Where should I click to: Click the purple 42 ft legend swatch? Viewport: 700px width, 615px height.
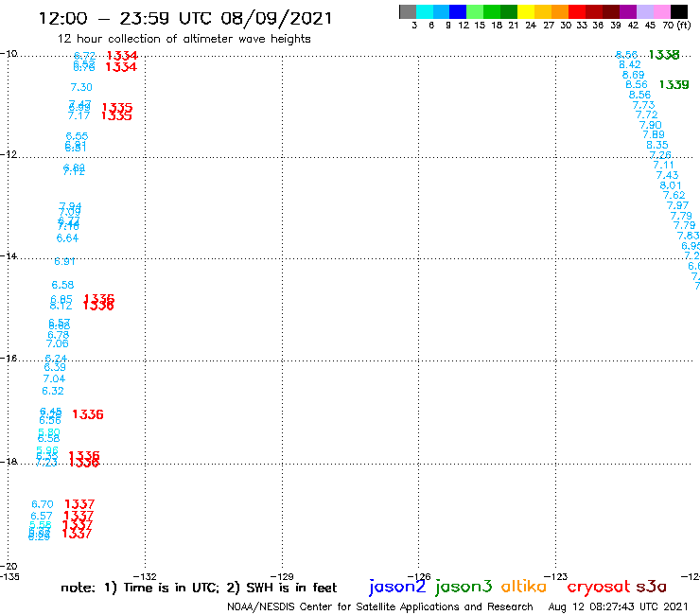click(628, 11)
